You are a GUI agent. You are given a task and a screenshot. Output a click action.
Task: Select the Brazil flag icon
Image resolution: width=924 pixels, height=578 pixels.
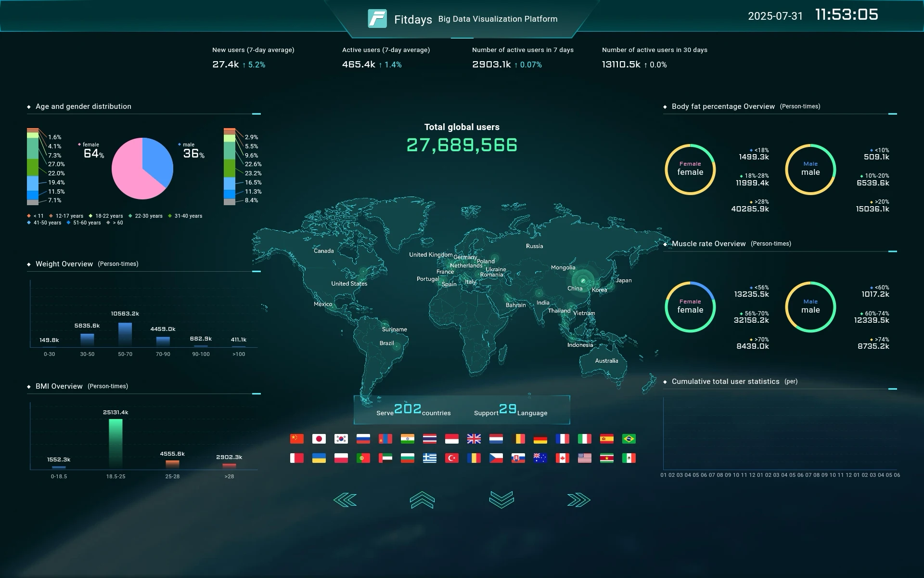coord(629,439)
